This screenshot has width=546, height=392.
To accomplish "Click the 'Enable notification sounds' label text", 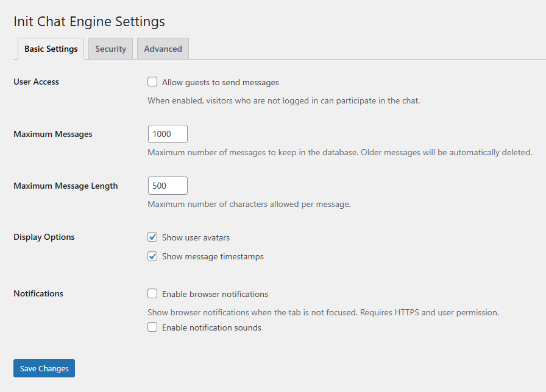I will [211, 327].
